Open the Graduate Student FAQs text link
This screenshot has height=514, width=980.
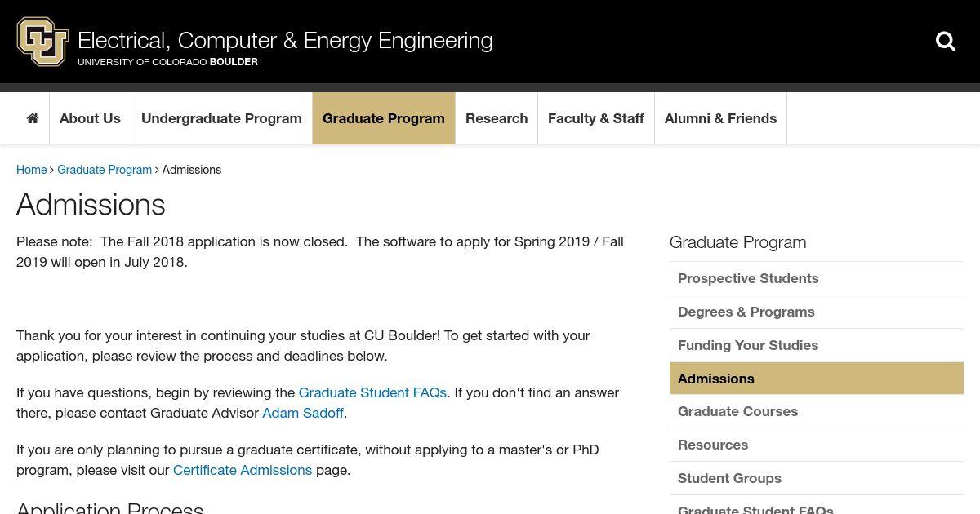tap(372, 392)
